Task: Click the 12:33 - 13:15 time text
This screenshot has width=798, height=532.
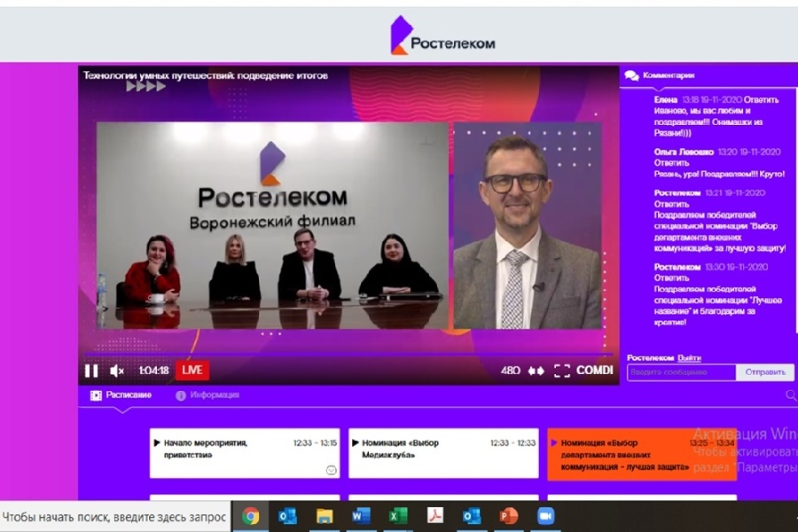Action: (315, 443)
